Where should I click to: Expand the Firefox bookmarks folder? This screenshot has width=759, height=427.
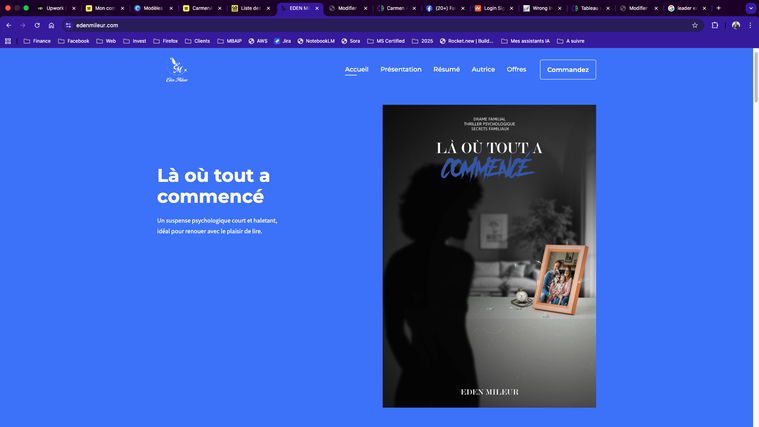point(166,41)
